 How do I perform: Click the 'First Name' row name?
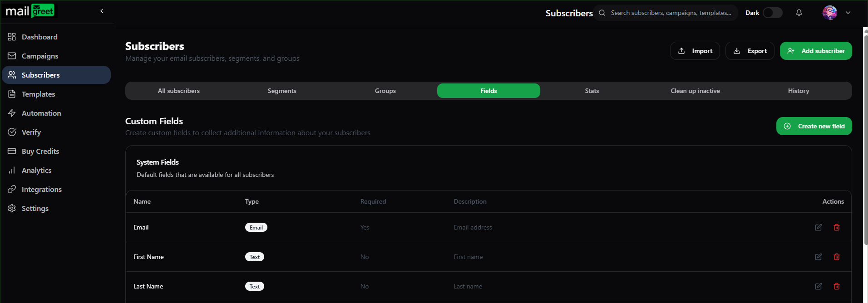(x=148, y=257)
